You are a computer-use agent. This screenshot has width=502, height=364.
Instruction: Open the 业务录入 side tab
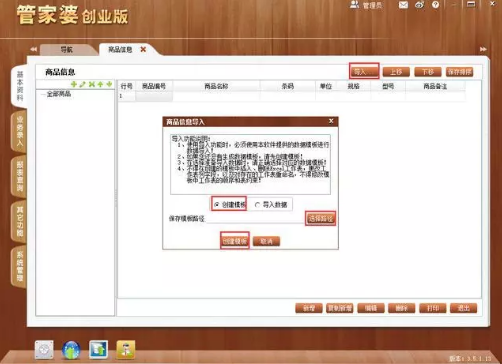[20, 132]
